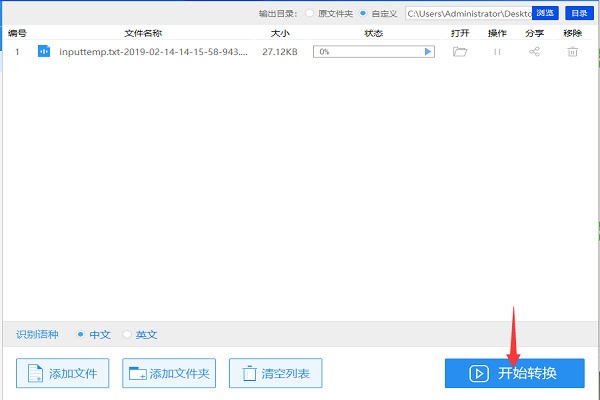Start the row 1 conversion via blue play arrow
This screenshot has width=600, height=400.
(x=428, y=52)
